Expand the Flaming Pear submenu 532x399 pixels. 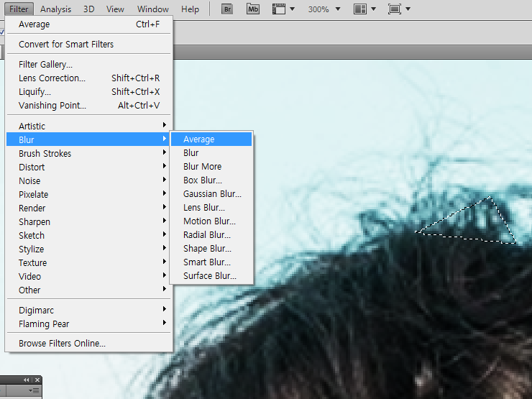point(88,324)
